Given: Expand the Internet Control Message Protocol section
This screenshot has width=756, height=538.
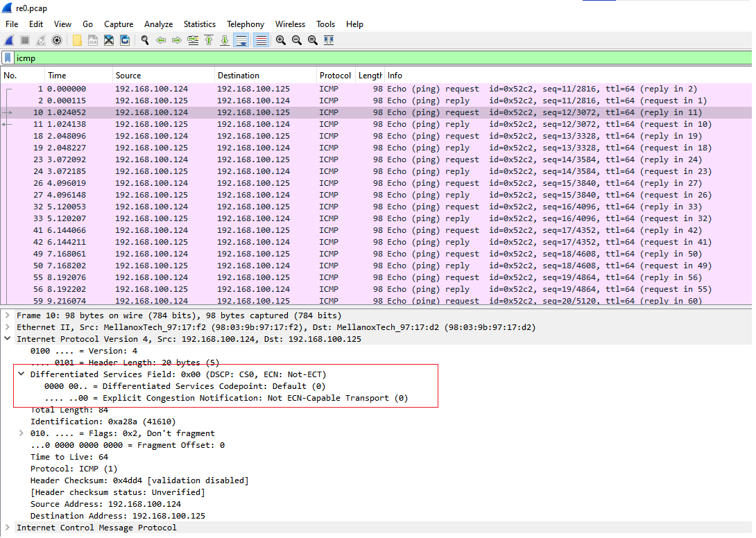Looking at the screenshot, I should 8,528.
